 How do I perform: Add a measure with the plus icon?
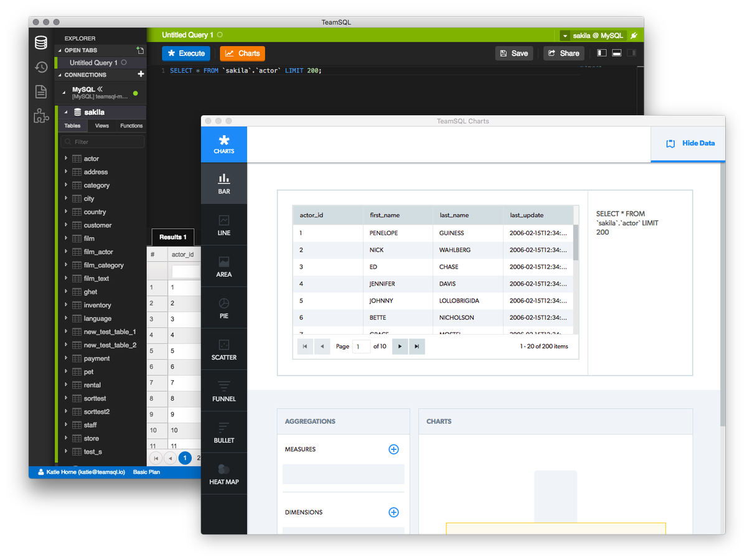click(393, 449)
